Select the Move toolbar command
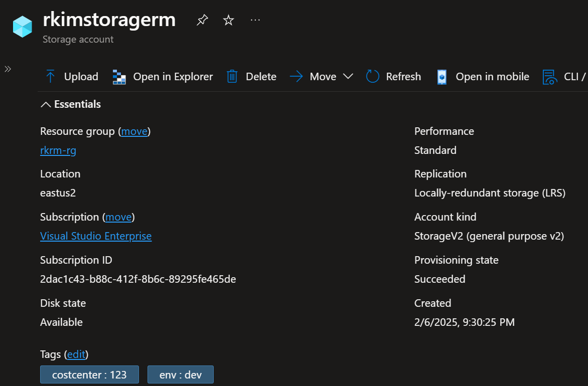 (323, 77)
